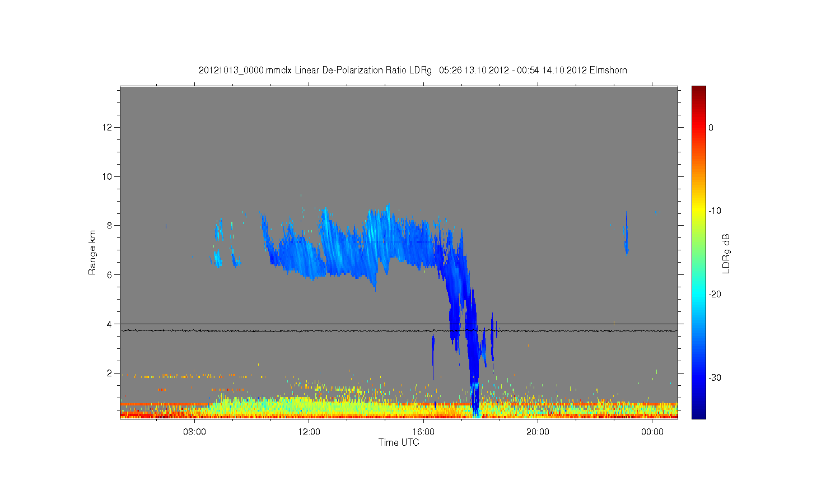Viewport: 840px width, 504px height.
Task: Click the range tick label 2
Action: [110, 373]
